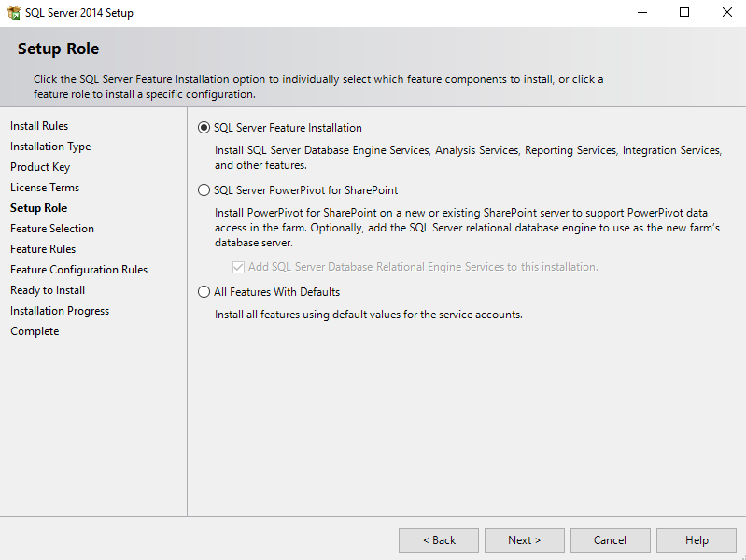Click Installation Progress in step list
Image resolution: width=746 pixels, height=560 pixels.
[60, 311]
